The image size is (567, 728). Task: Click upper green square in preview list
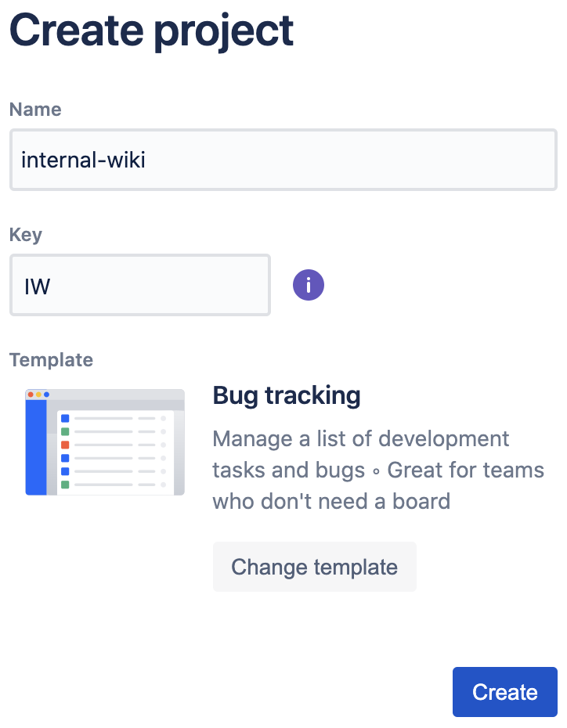pyautogui.click(x=65, y=431)
